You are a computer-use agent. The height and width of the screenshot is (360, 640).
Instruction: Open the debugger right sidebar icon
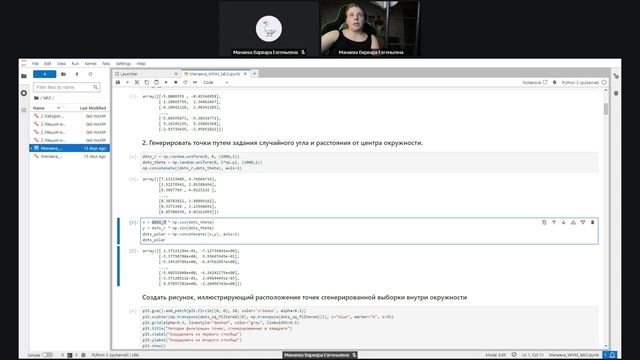[616, 93]
